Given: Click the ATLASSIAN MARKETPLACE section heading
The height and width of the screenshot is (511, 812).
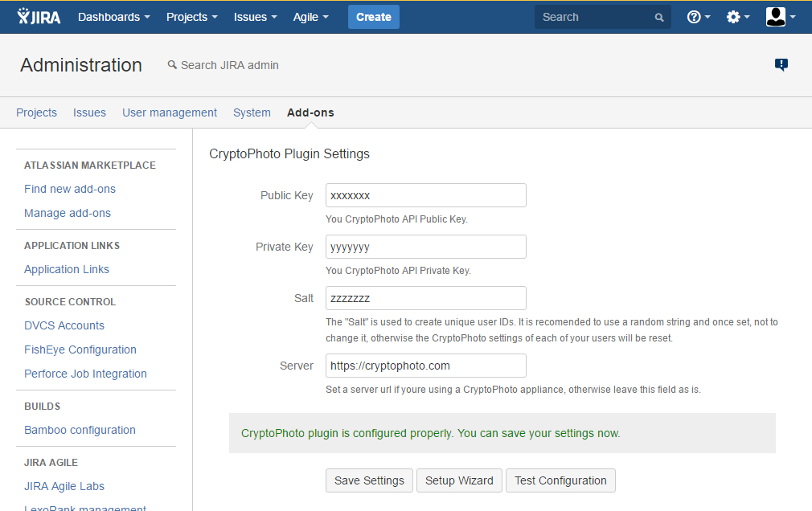Looking at the screenshot, I should pyautogui.click(x=90, y=166).
